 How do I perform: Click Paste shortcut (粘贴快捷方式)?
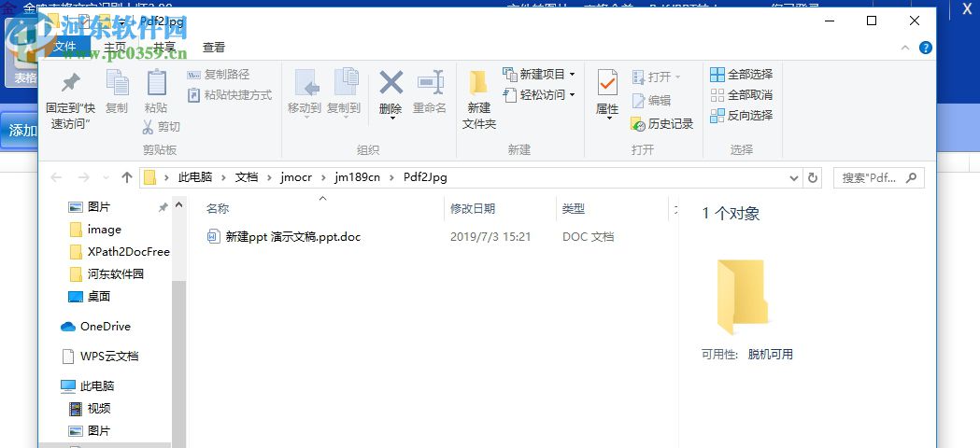230,95
